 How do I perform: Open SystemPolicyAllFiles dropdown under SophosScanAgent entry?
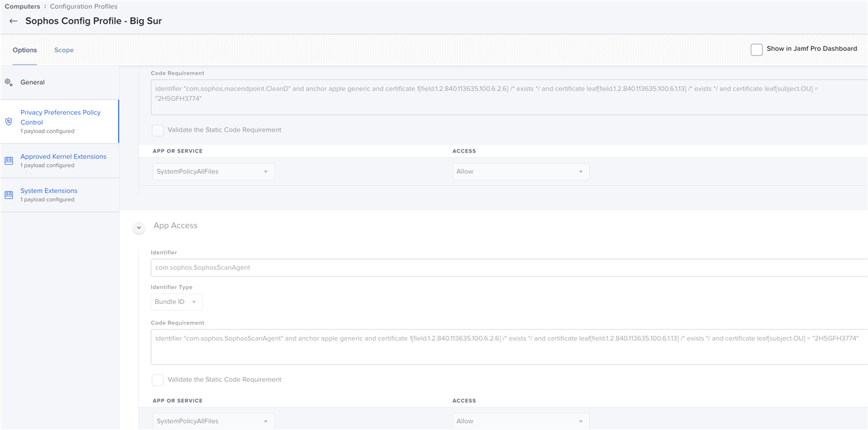(214, 421)
